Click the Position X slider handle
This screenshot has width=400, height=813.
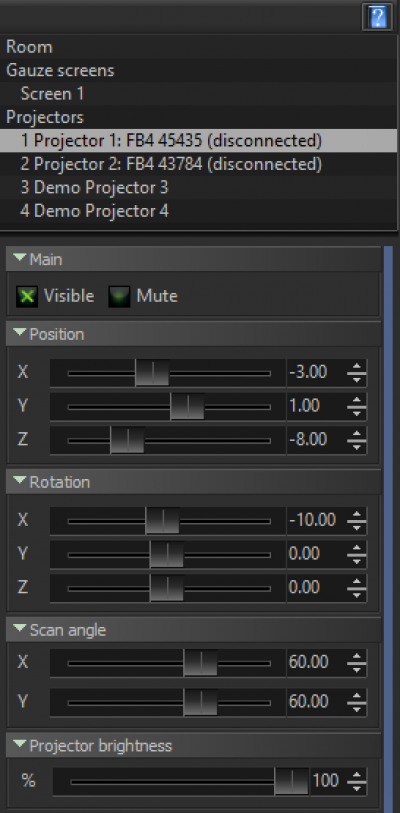pyautogui.click(x=152, y=373)
